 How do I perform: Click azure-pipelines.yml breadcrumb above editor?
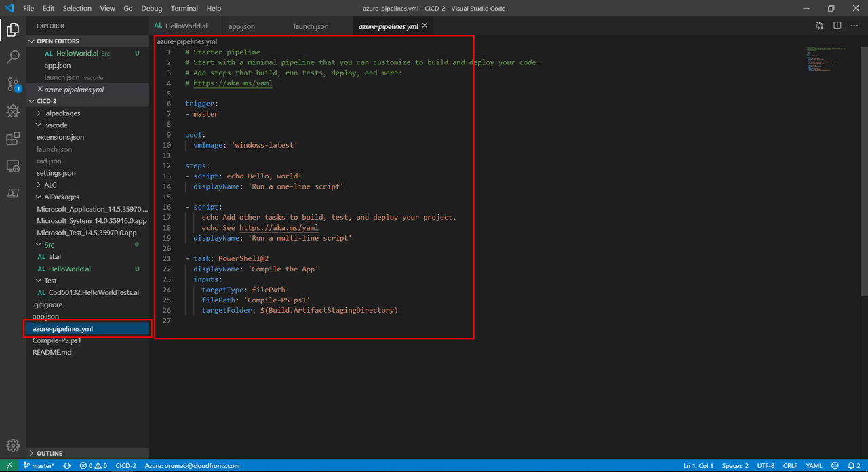pos(187,41)
